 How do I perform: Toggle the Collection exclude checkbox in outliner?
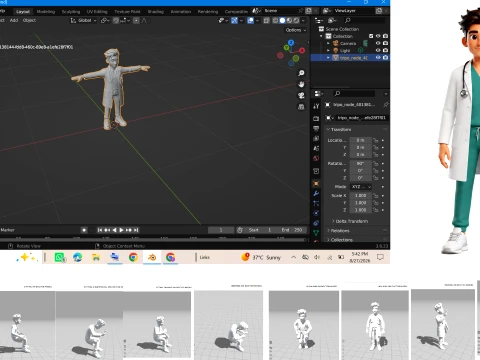pos(371,36)
